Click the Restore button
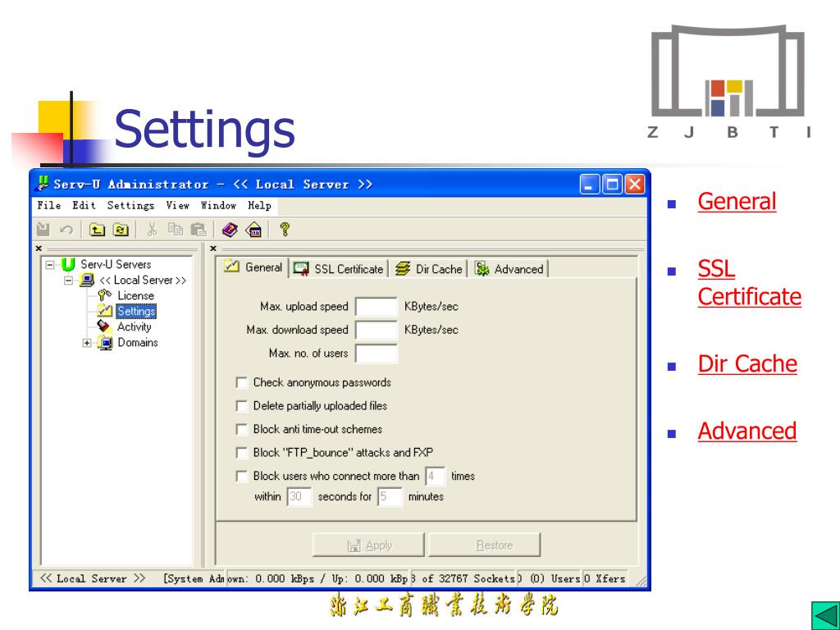Viewport: 840px width, 630px height. [x=485, y=546]
